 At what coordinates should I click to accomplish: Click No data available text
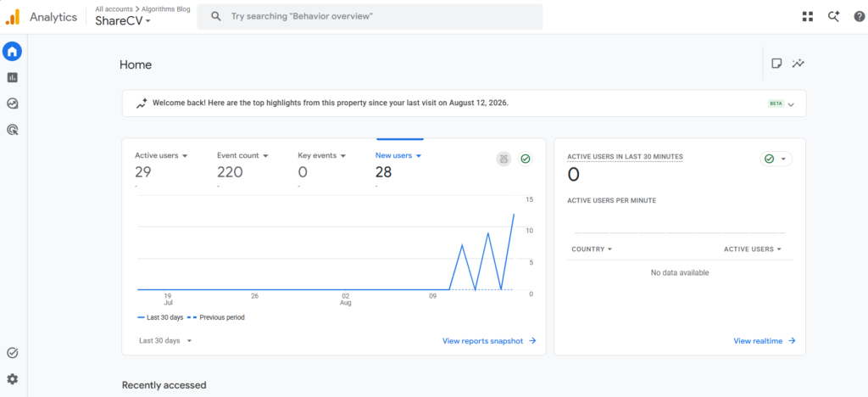[680, 272]
